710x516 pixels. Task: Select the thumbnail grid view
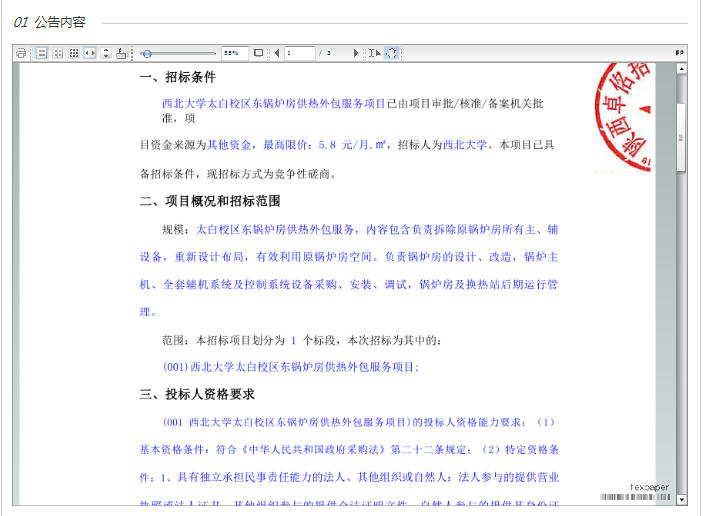[73, 53]
